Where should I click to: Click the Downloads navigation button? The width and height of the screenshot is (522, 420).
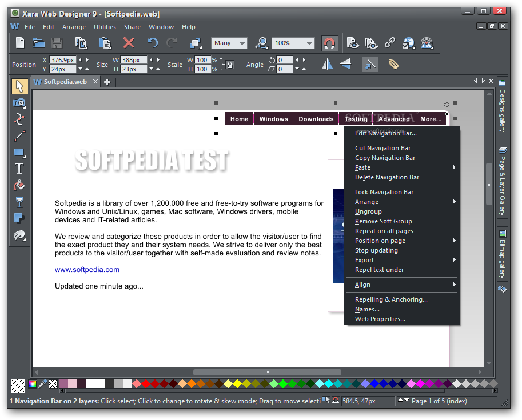[x=316, y=119]
